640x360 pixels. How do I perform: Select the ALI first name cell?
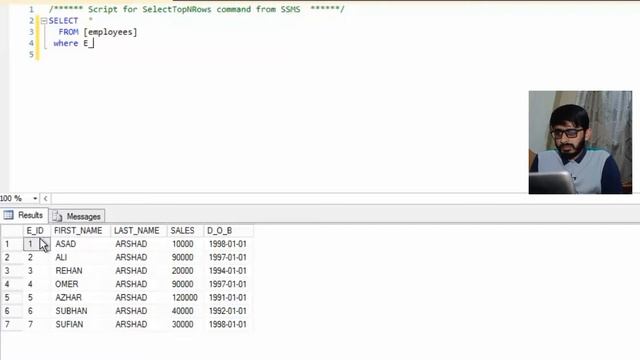(x=80, y=257)
